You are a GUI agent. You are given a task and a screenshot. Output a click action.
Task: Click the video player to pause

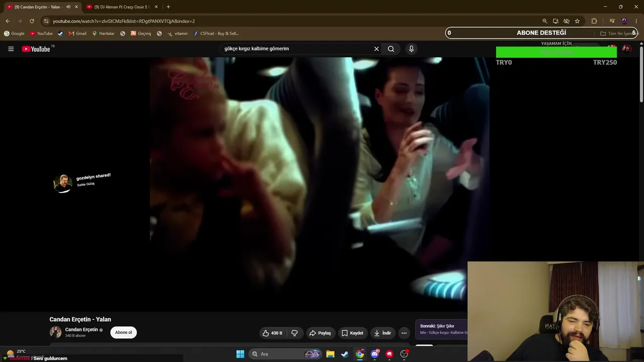(x=319, y=184)
